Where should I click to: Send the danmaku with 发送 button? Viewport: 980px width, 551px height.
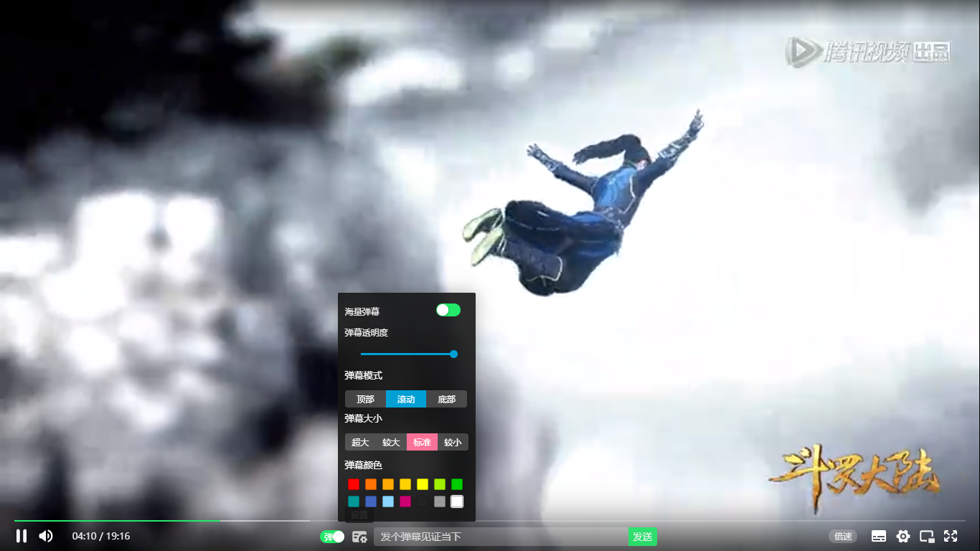coord(642,537)
